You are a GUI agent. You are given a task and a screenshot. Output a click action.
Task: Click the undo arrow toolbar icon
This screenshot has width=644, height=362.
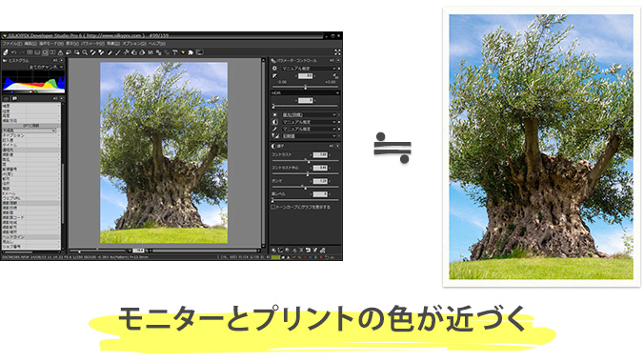tap(13, 52)
